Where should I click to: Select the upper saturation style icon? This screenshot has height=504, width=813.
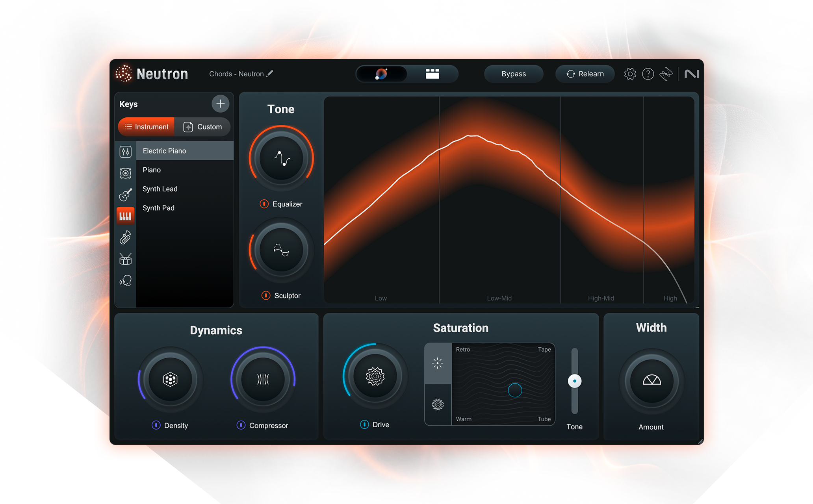point(438,363)
